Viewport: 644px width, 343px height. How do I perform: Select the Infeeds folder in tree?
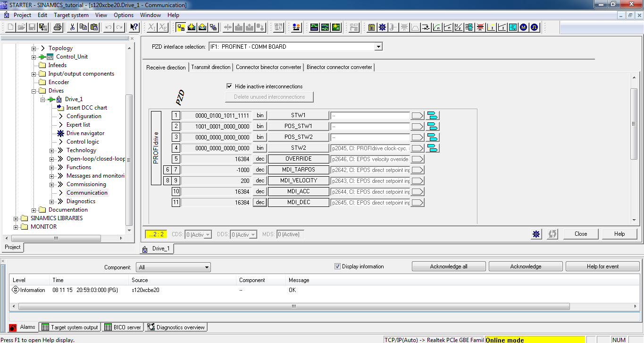(x=57, y=65)
